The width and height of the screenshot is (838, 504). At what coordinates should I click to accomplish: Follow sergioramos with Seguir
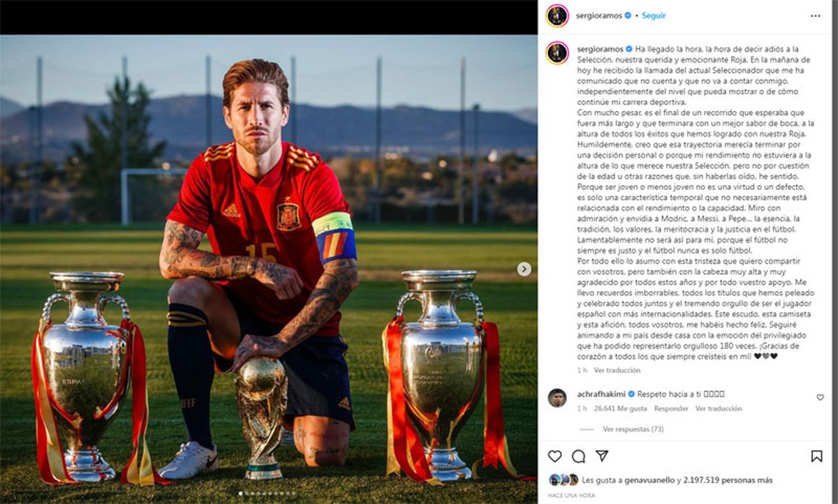pos(654,15)
